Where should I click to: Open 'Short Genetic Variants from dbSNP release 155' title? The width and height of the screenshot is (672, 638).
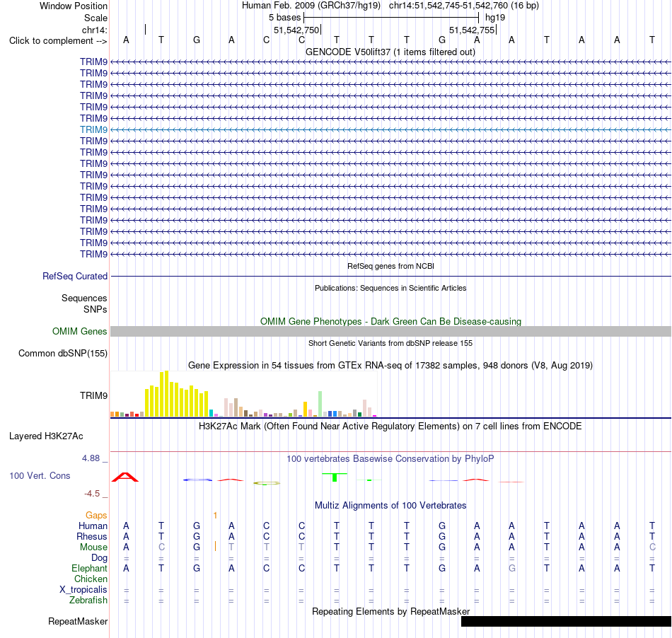pyautogui.click(x=390, y=343)
